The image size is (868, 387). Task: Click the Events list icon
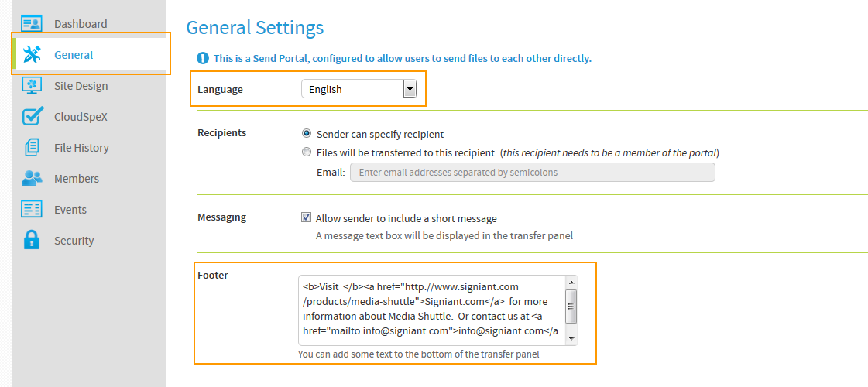click(x=32, y=209)
